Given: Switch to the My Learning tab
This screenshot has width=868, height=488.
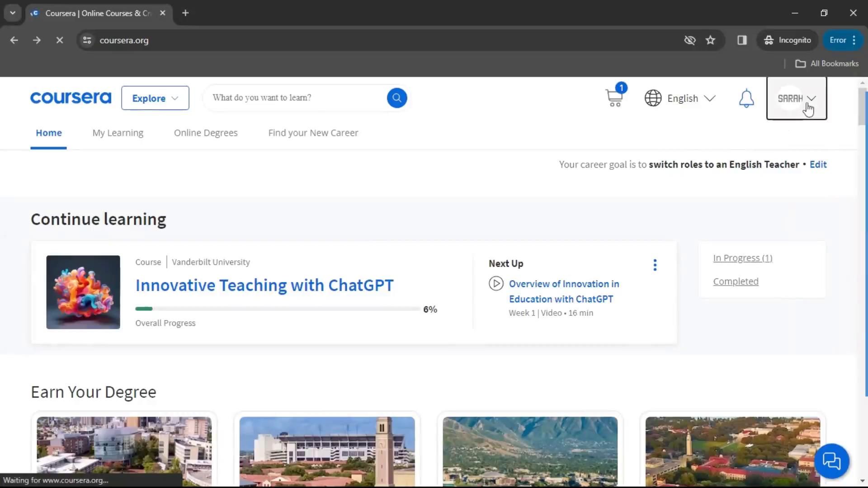Looking at the screenshot, I should (x=118, y=133).
